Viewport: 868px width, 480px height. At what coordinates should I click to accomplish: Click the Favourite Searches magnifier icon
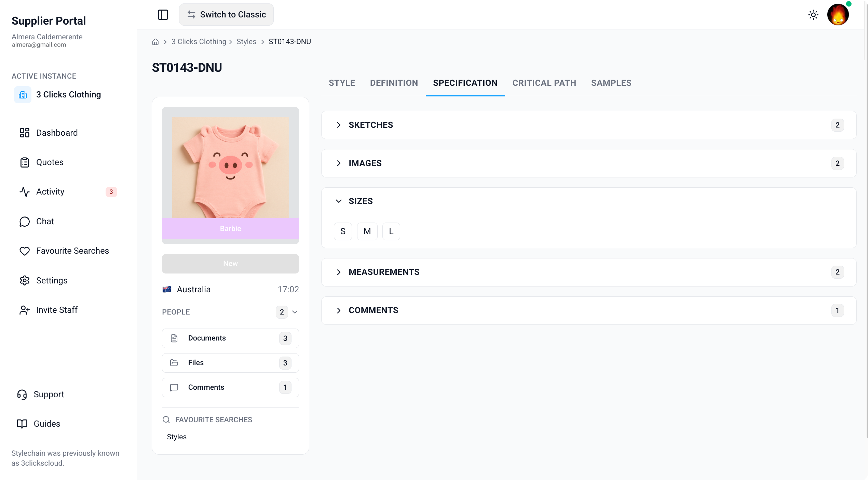coord(166,420)
